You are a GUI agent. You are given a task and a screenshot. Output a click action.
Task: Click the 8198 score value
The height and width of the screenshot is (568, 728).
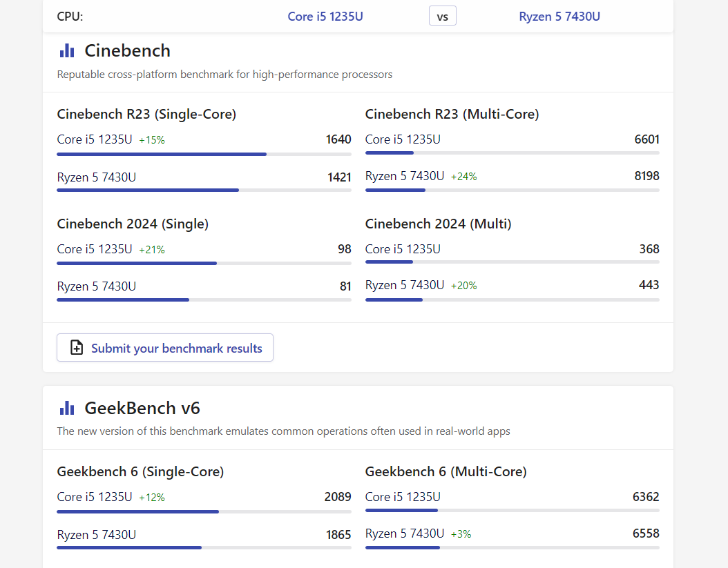click(646, 176)
